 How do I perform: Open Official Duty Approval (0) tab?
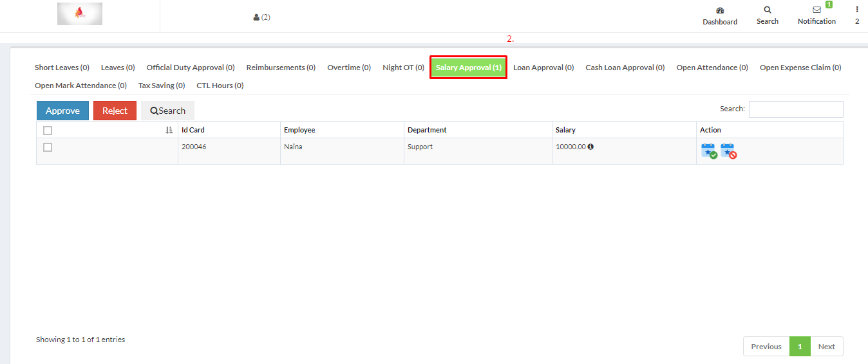191,68
